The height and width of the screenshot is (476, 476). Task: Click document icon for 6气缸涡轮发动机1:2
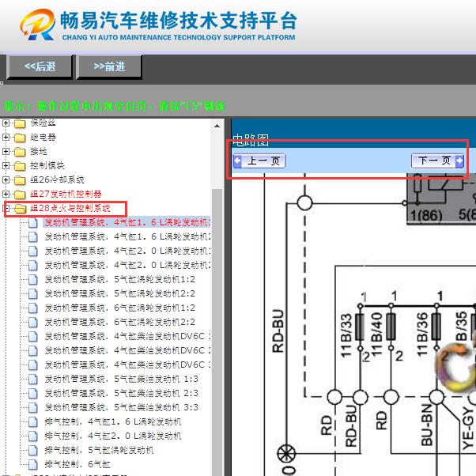click(32, 308)
